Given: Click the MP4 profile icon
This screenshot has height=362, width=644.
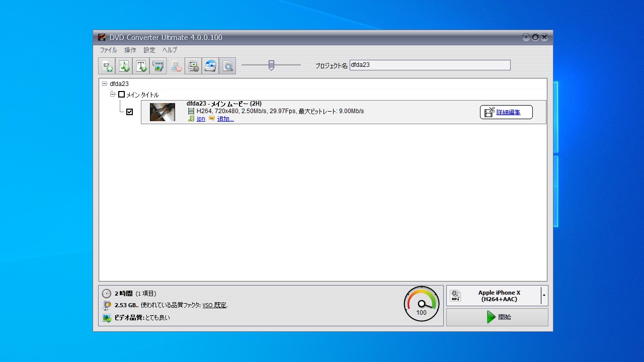Looking at the screenshot, I should coord(455,296).
